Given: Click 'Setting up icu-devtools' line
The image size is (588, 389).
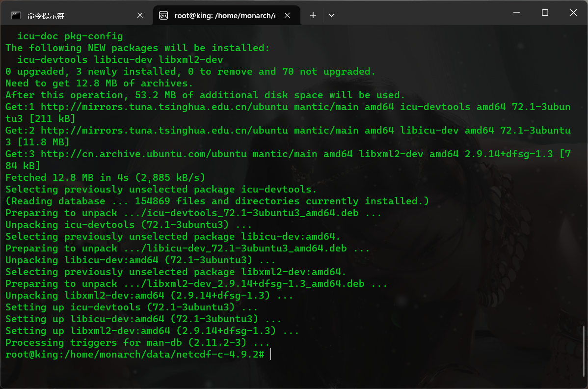Looking at the screenshot, I should (131, 307).
